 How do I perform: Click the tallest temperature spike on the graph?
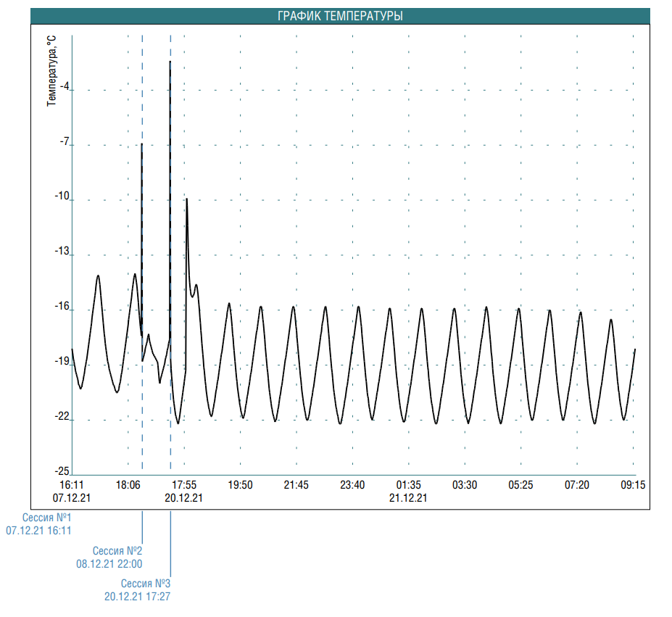click(170, 63)
